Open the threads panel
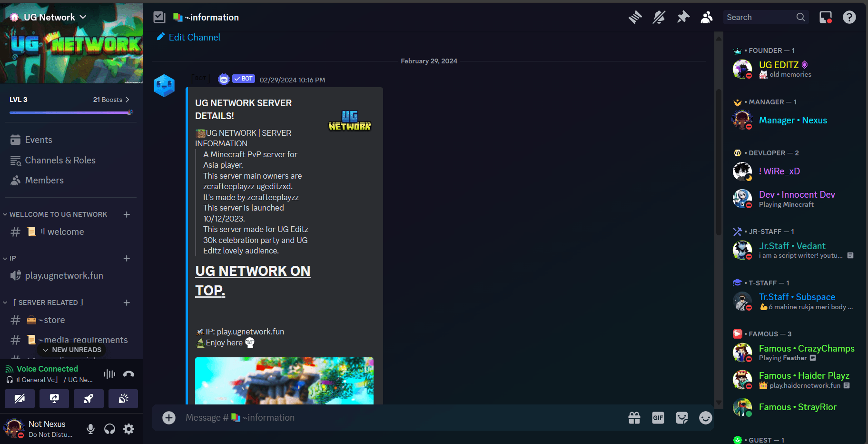 pyautogui.click(x=635, y=17)
